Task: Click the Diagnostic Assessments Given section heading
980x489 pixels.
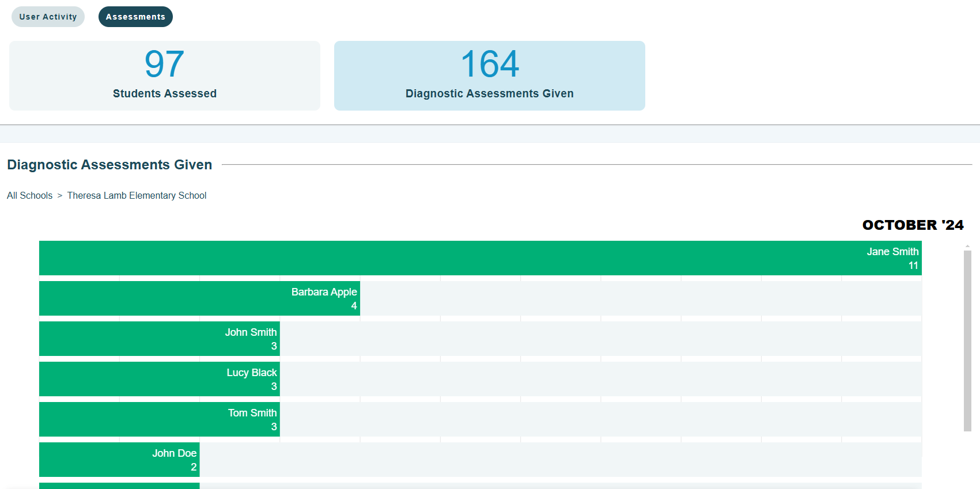Action: 109,165
